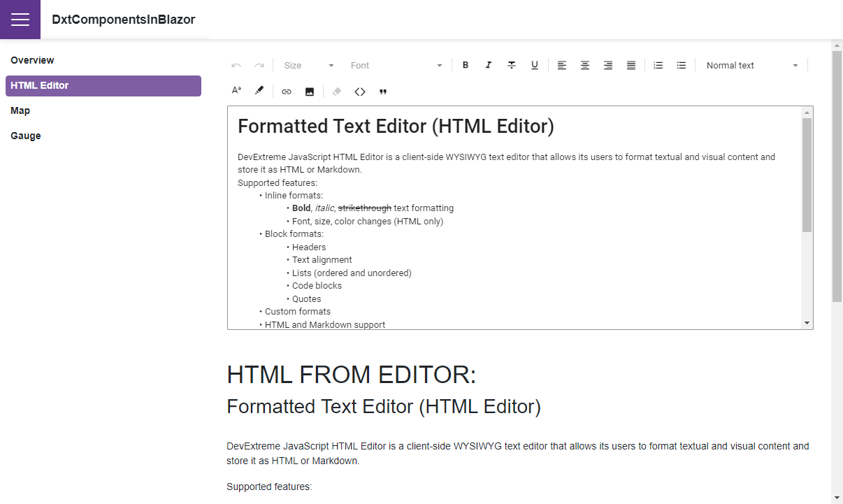Click the 'Inline formats:' bullet in the editor
This screenshot has height=504, width=843.
pyautogui.click(x=294, y=196)
